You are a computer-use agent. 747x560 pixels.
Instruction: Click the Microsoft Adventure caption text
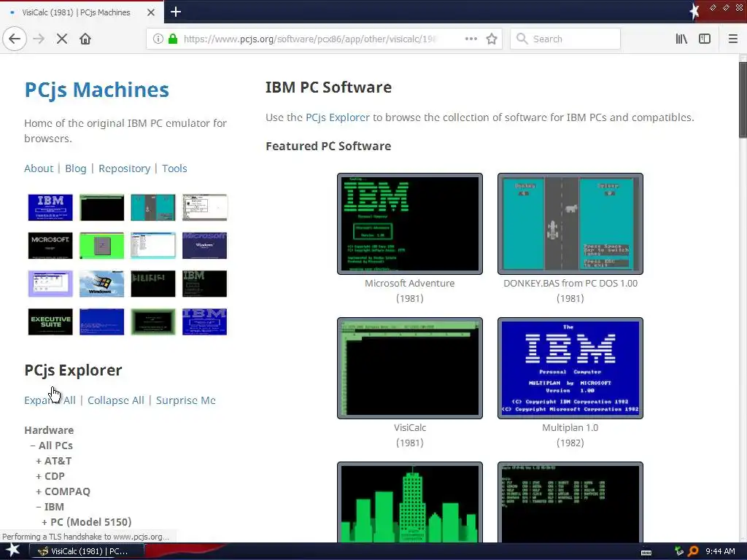coord(410,284)
